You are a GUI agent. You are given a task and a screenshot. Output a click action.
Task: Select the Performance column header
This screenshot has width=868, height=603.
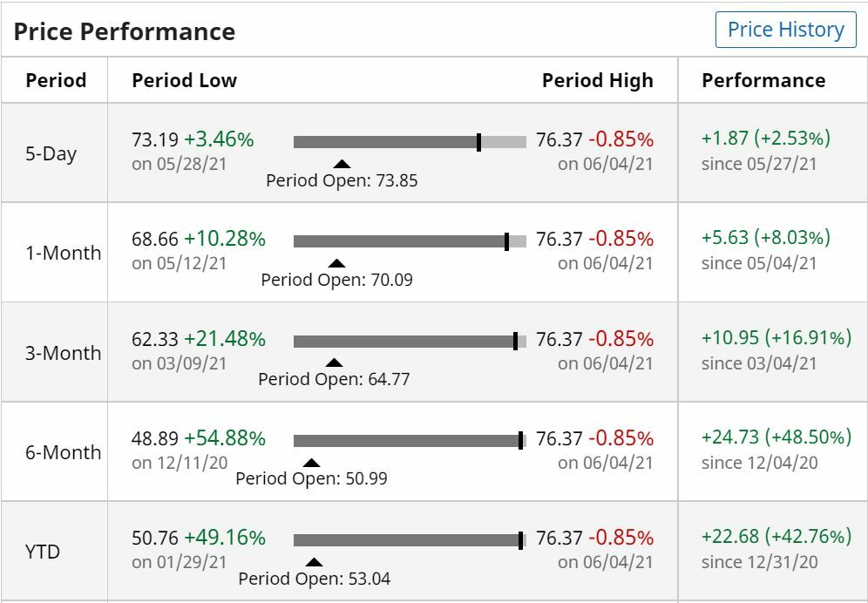pos(763,81)
